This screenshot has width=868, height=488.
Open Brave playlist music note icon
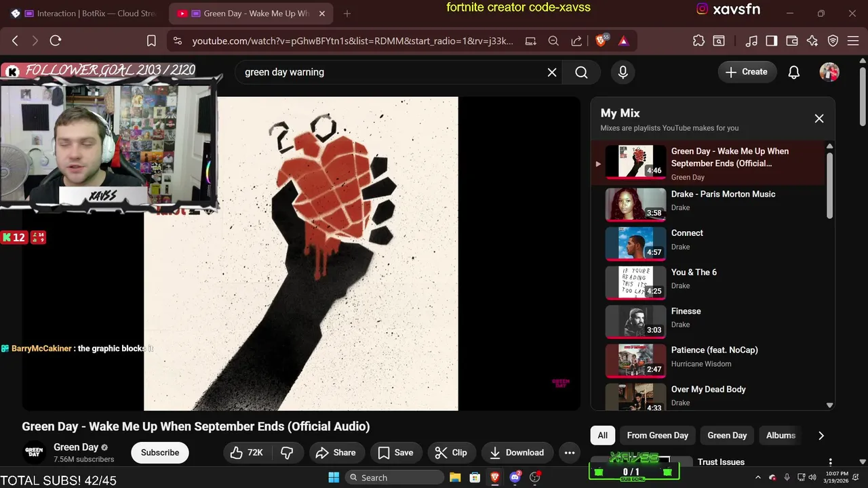coord(751,41)
